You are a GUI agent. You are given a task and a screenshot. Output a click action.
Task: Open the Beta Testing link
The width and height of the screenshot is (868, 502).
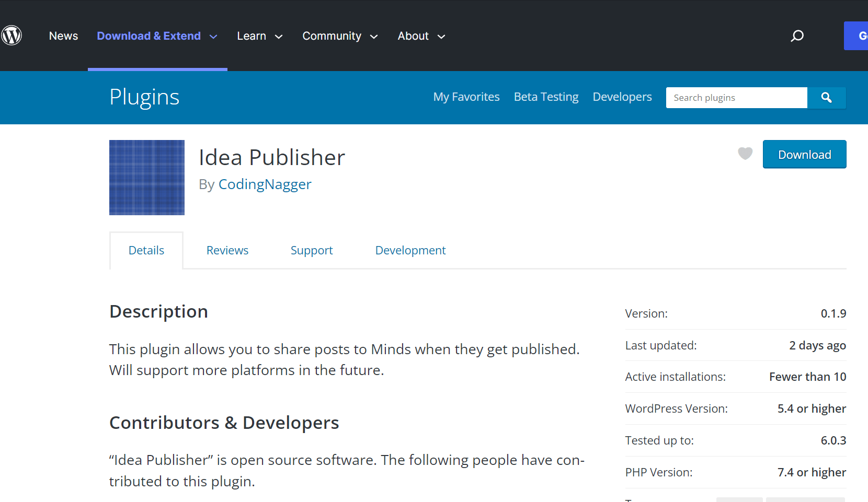coord(546,97)
